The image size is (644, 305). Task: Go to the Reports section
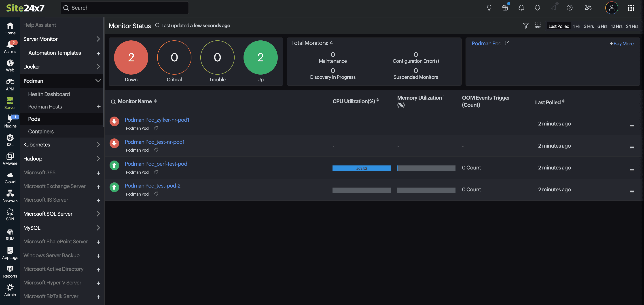pyautogui.click(x=10, y=272)
